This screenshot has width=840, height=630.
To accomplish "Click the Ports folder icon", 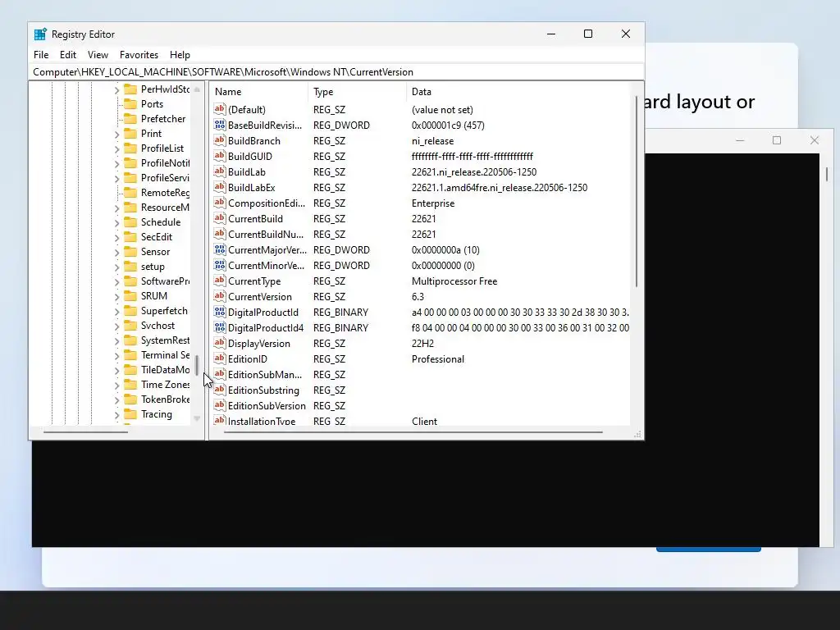I will pos(130,104).
